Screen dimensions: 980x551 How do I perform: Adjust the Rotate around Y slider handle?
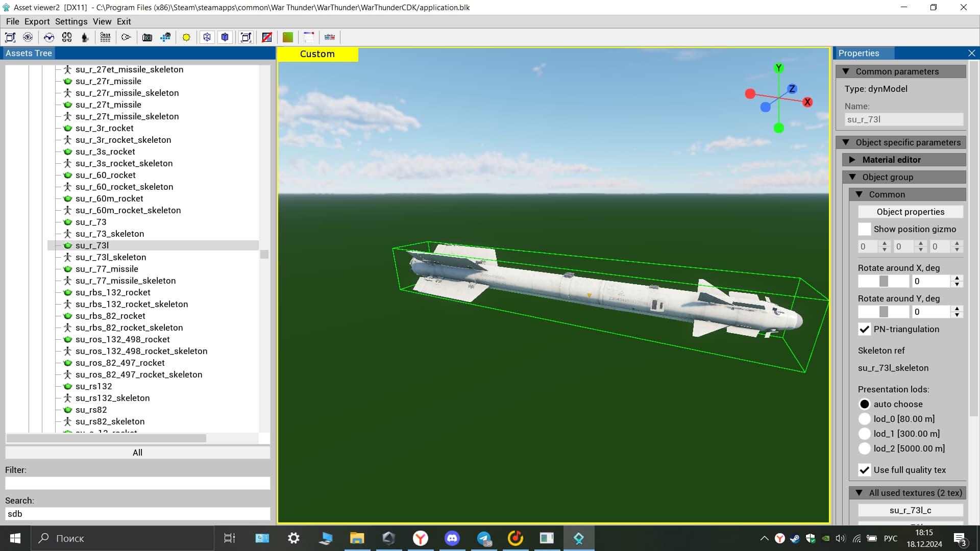(884, 312)
